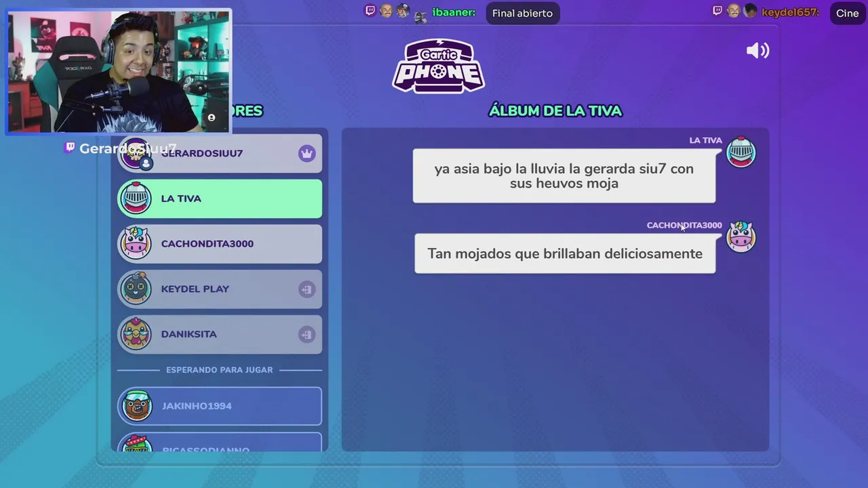Viewport: 868px width, 488px height.
Task: Click KEYDEL PLAY bomb avatar
Action: 136,289
